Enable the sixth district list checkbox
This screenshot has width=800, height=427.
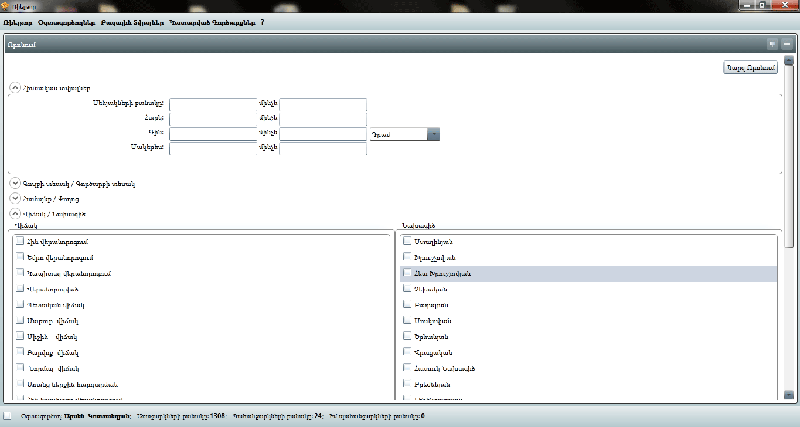coord(407,320)
